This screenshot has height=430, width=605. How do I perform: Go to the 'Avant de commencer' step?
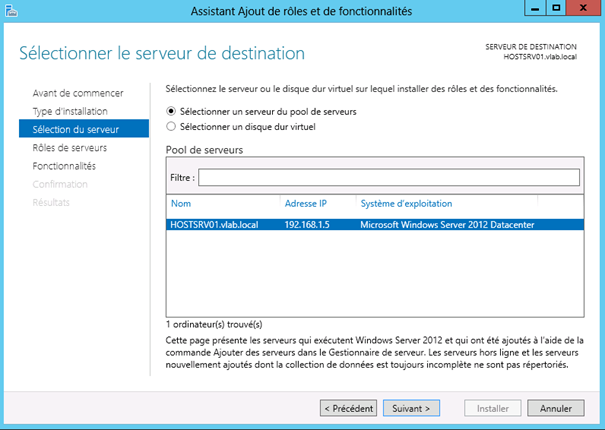coord(77,93)
